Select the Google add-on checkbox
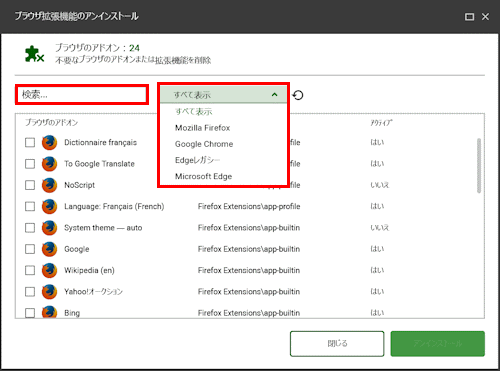This screenshot has width=500, height=371. 30,249
